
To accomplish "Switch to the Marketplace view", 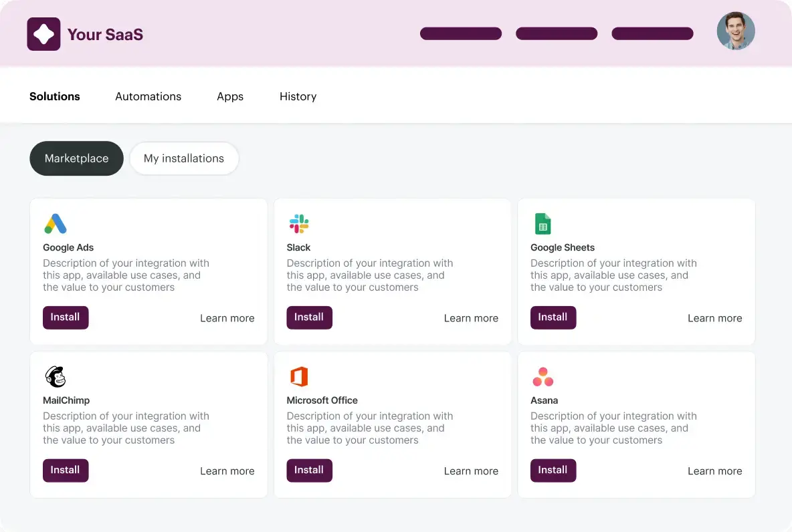I will 76,158.
